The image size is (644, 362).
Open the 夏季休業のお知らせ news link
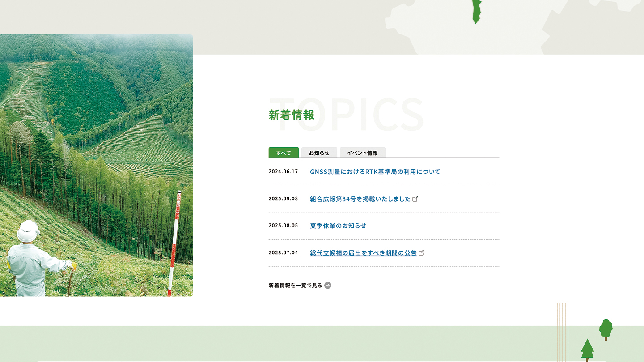coord(338,226)
